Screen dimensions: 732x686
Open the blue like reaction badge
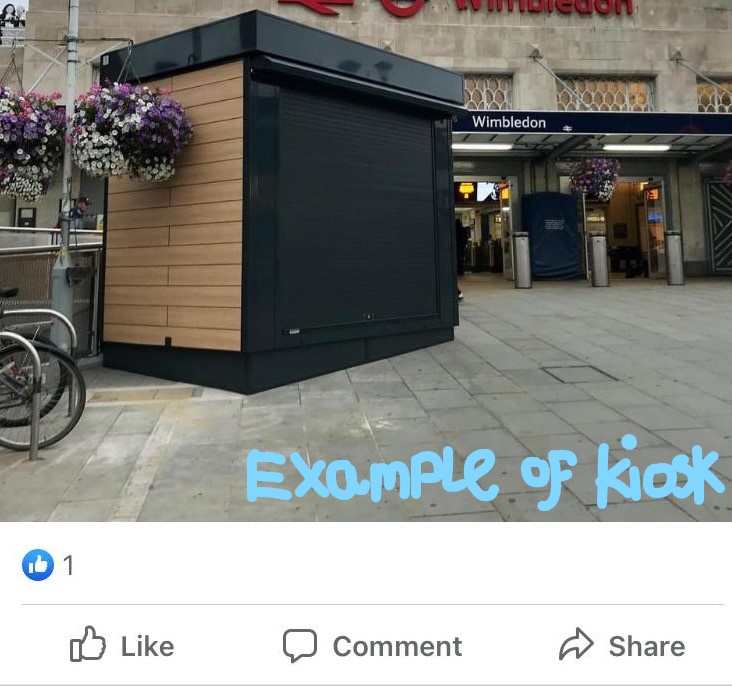(x=38, y=565)
